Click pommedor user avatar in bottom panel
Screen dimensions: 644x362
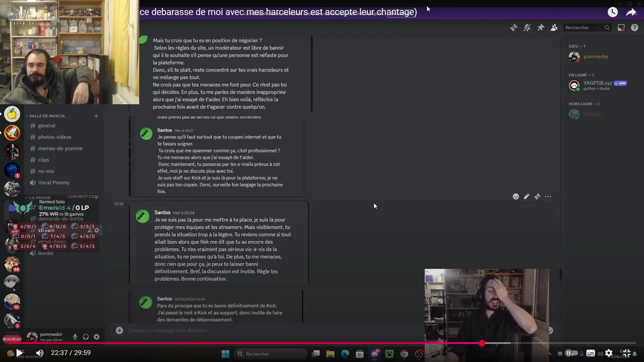pyautogui.click(x=32, y=337)
